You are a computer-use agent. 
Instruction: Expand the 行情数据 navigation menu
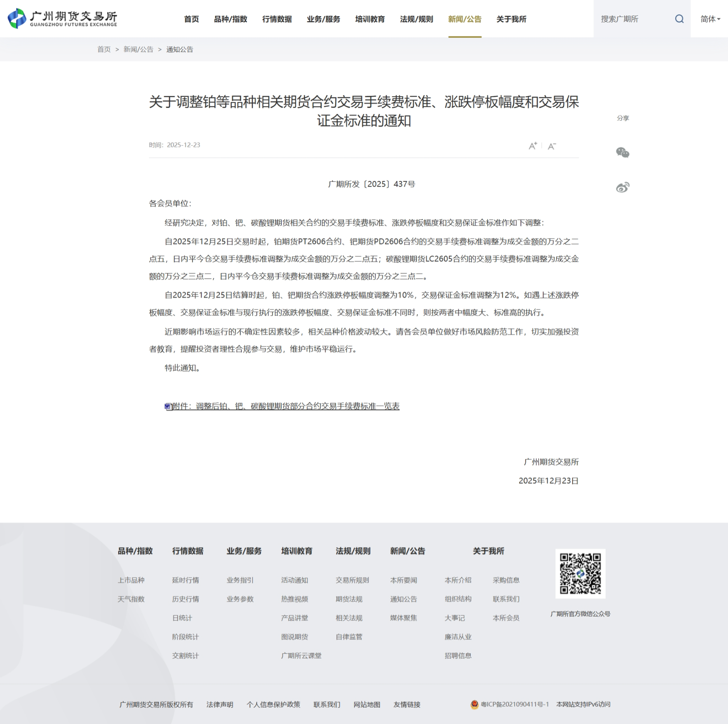(x=277, y=19)
